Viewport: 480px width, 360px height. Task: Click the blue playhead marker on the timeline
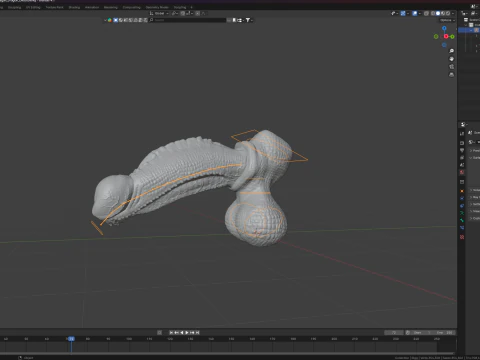click(x=71, y=339)
